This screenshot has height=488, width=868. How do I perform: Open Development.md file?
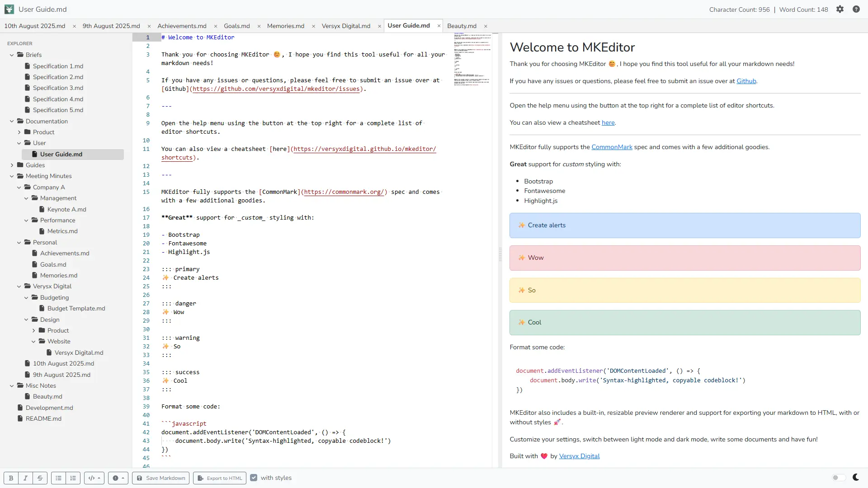[x=49, y=408]
